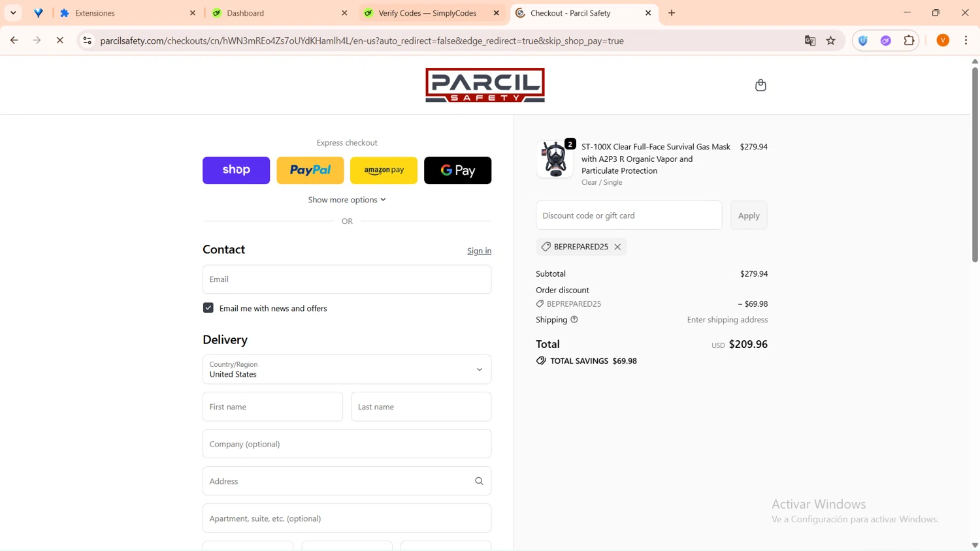Open the blue shield extension icon
980x551 pixels.
[863, 40]
